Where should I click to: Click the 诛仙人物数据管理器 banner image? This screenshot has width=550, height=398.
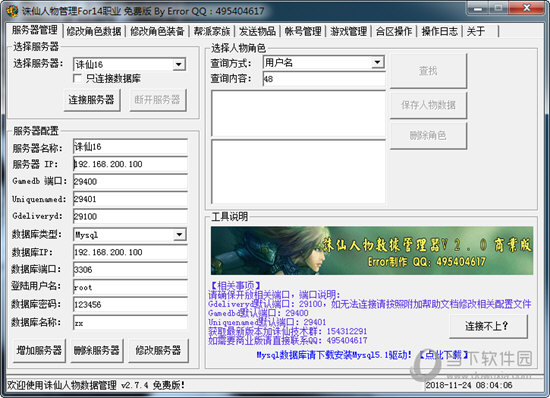pyautogui.click(x=372, y=250)
